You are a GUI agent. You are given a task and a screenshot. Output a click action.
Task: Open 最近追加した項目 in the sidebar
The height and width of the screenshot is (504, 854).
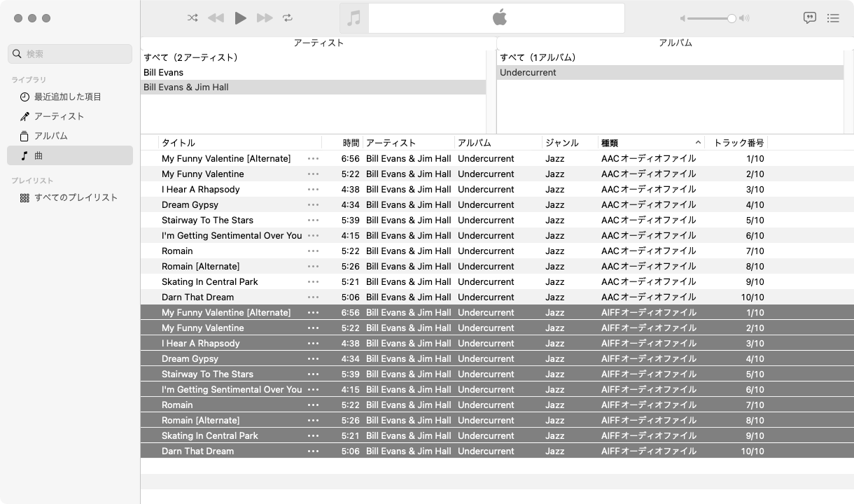coord(68,97)
